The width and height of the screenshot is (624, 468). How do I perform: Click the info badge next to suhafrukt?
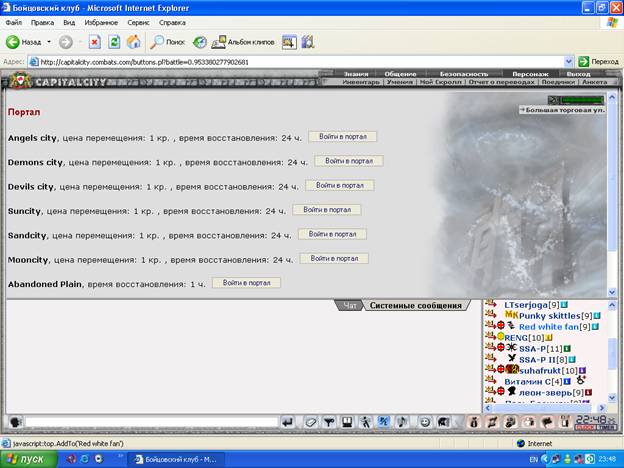[x=582, y=370]
